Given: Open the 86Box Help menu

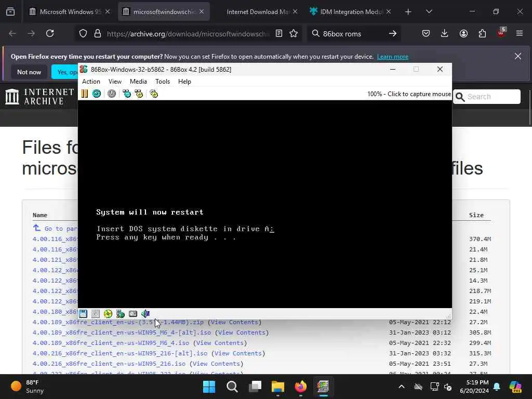Looking at the screenshot, I should tap(184, 82).
